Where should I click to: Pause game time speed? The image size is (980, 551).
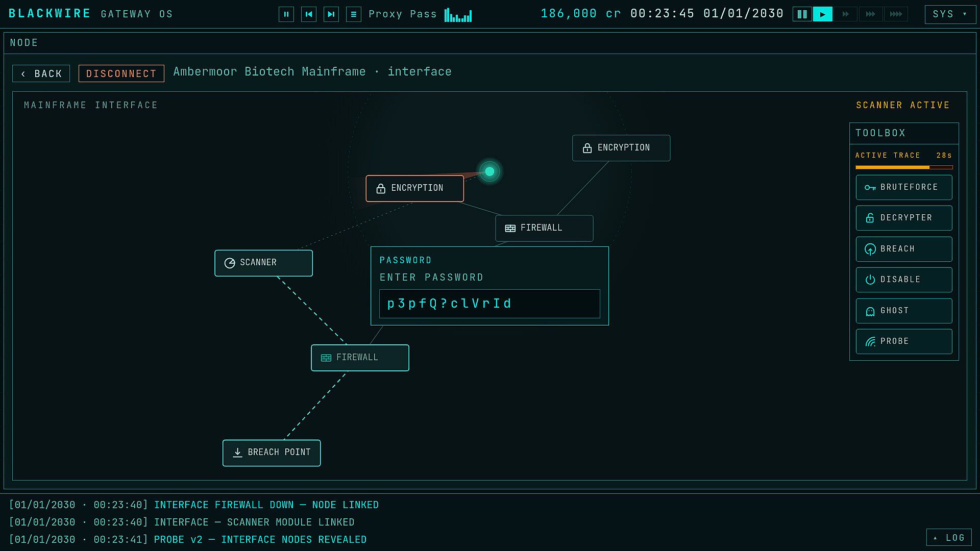tap(802, 14)
